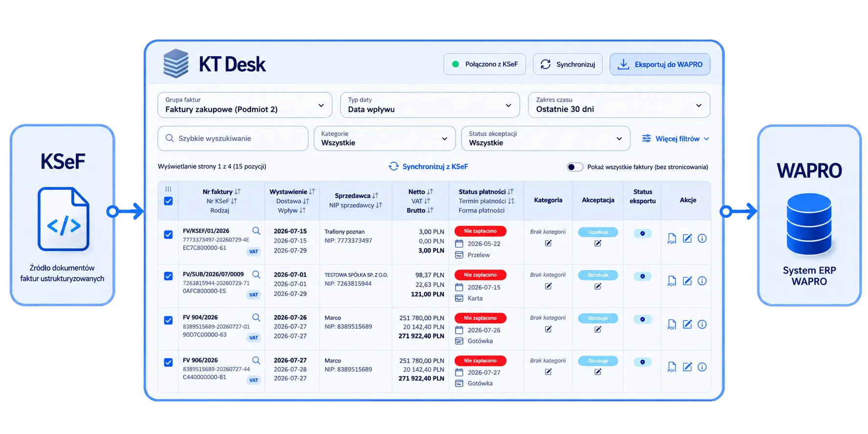Edit category for invoice FV 904/2026
868x434 pixels.
[548, 329]
